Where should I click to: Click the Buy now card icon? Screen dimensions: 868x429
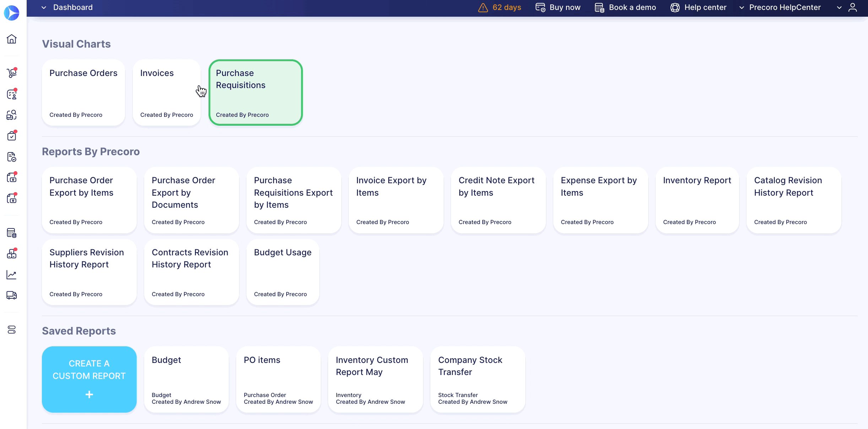540,7
